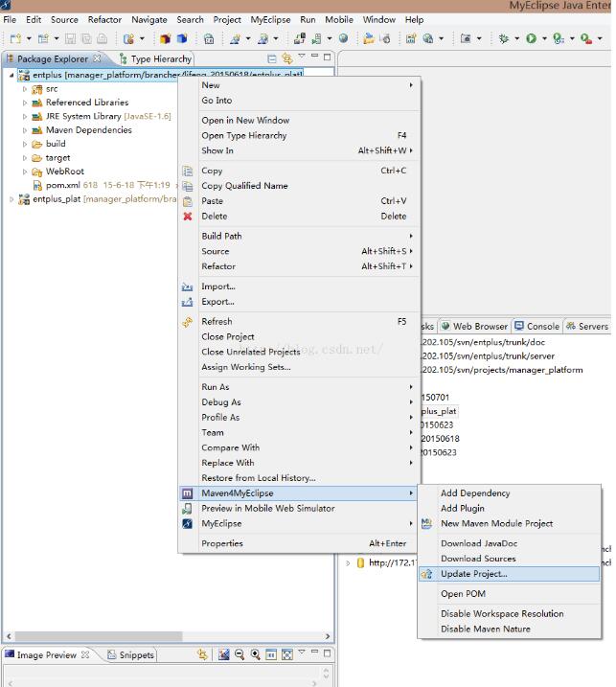The width and height of the screenshot is (616, 687).
Task: Click the Debug bug icon in toolbar
Action: pos(503,38)
